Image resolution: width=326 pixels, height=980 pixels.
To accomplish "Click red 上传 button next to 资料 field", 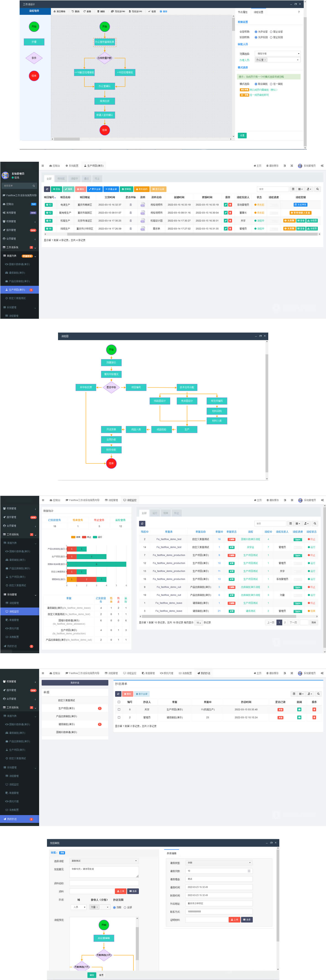I will tap(120, 891).
